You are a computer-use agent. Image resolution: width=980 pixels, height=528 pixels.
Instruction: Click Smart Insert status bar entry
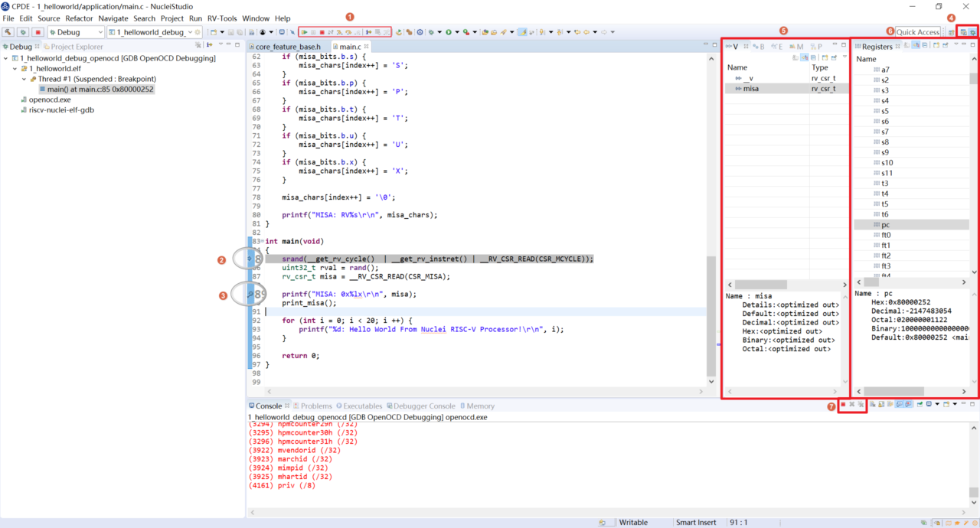[x=696, y=522]
